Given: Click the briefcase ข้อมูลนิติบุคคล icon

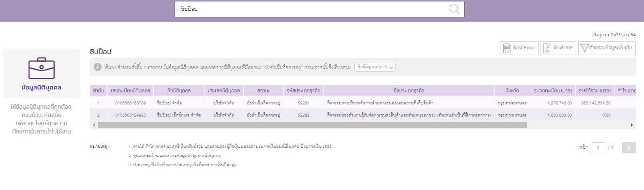Looking at the screenshot, I should click(x=42, y=68).
